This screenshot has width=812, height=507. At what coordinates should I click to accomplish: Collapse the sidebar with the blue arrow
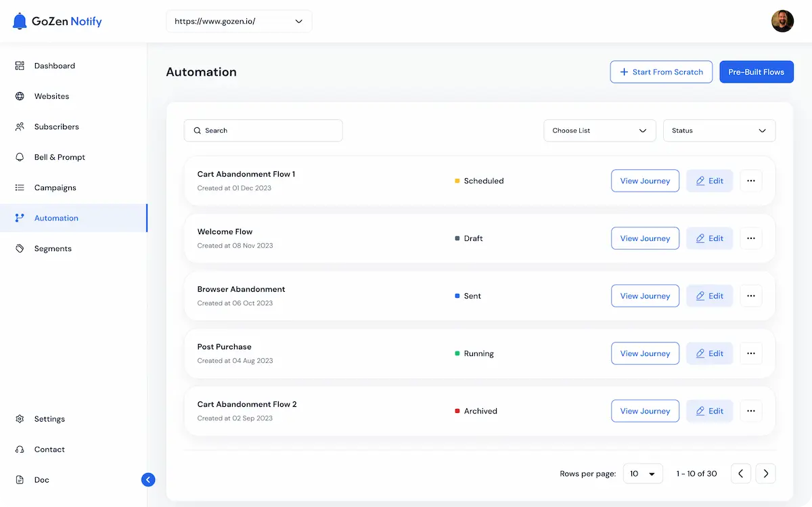click(x=148, y=480)
